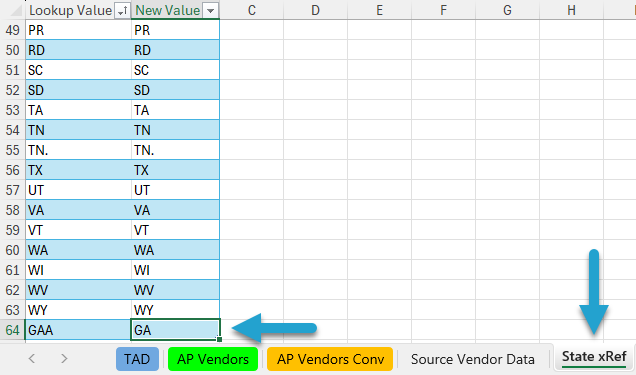Select Lookup Value cell WI
636x375 pixels.
78,270
